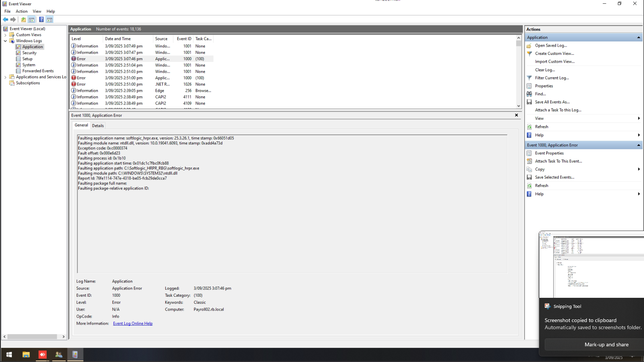Click the Open Saved Log folder icon

pyautogui.click(x=529, y=46)
